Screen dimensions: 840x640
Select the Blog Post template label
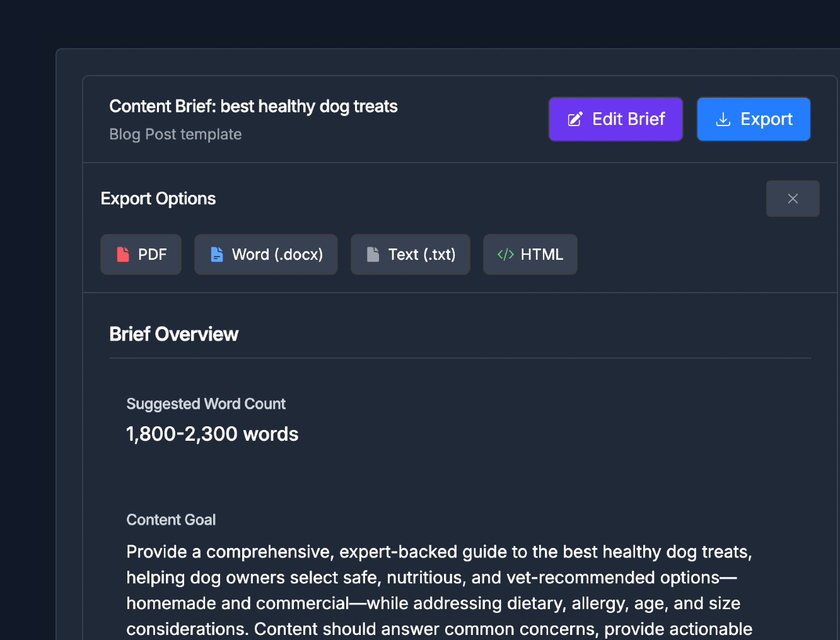point(175,134)
